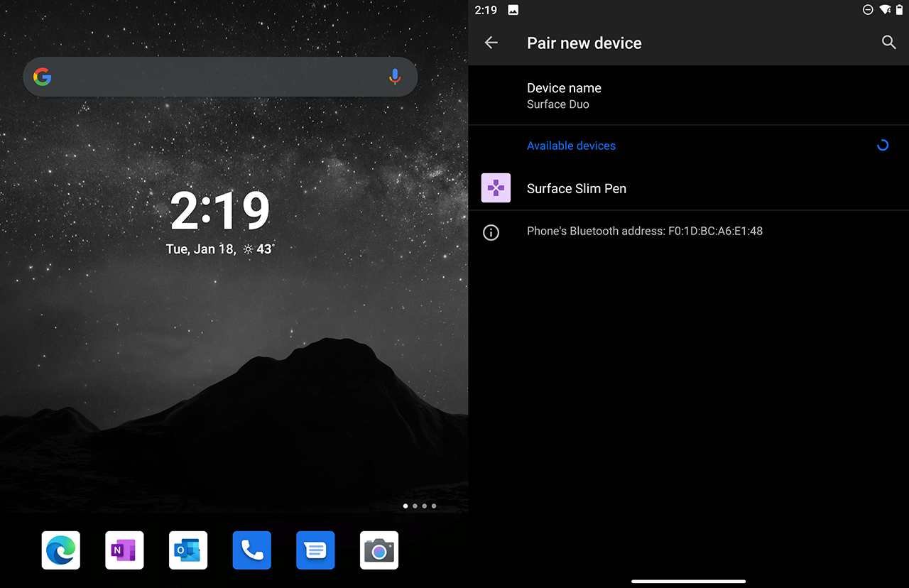Click inside the Google search bar
The width and height of the screenshot is (909, 588).
(213, 77)
